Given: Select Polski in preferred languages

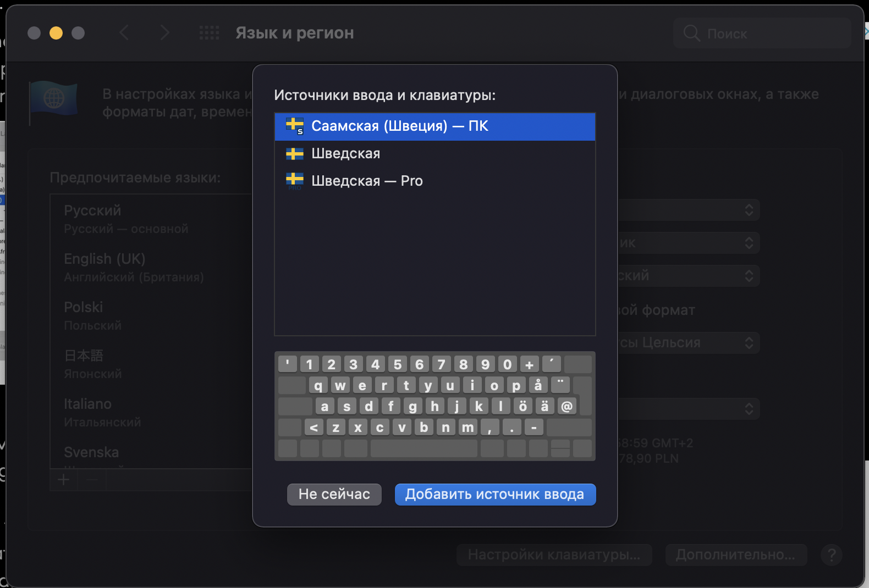Looking at the screenshot, I should coord(151,315).
